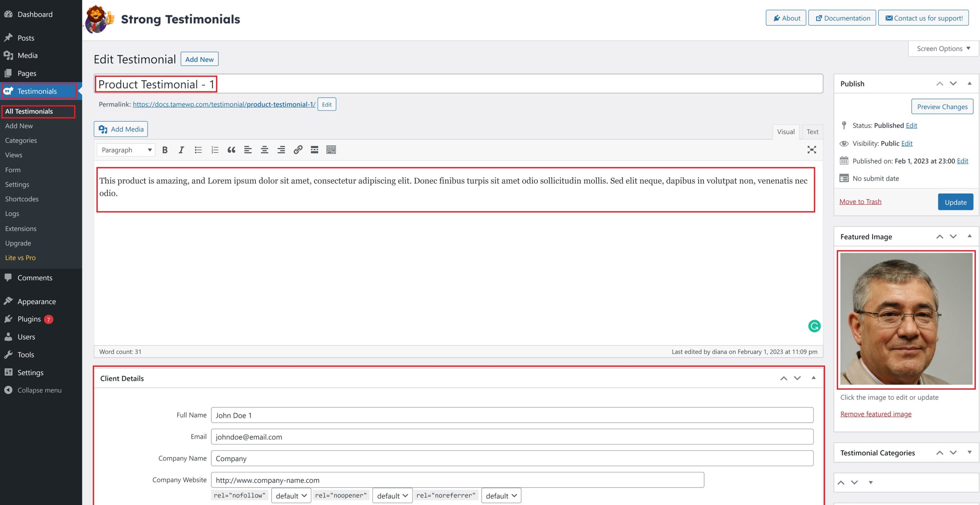Click the Grammarly icon in editor
This screenshot has width=980, height=505.
pyautogui.click(x=814, y=326)
